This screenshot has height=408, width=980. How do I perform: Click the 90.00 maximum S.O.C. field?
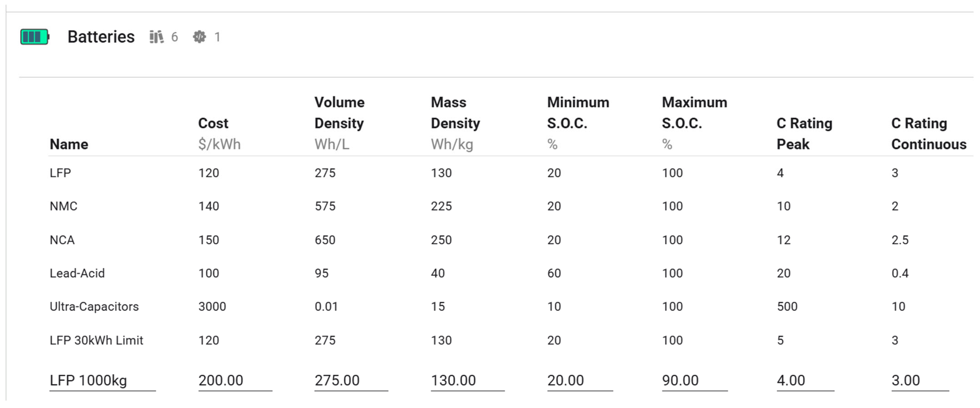[694, 380]
